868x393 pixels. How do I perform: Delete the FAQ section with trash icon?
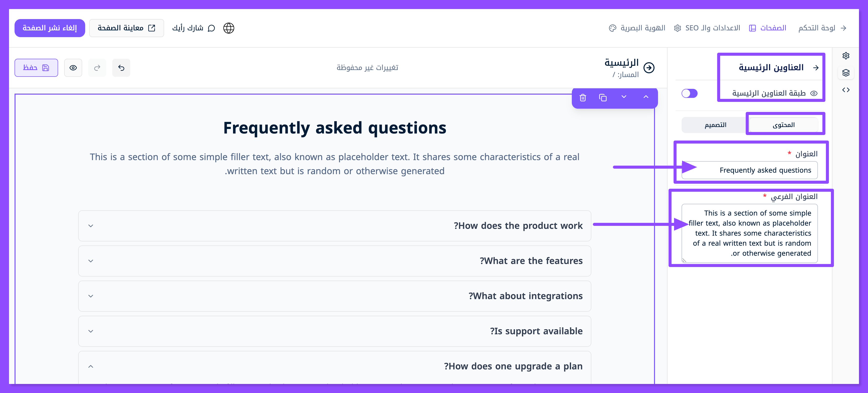point(583,97)
